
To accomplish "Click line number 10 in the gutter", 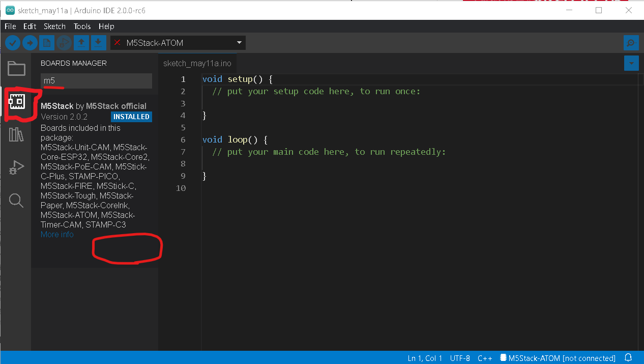I will (181, 188).
